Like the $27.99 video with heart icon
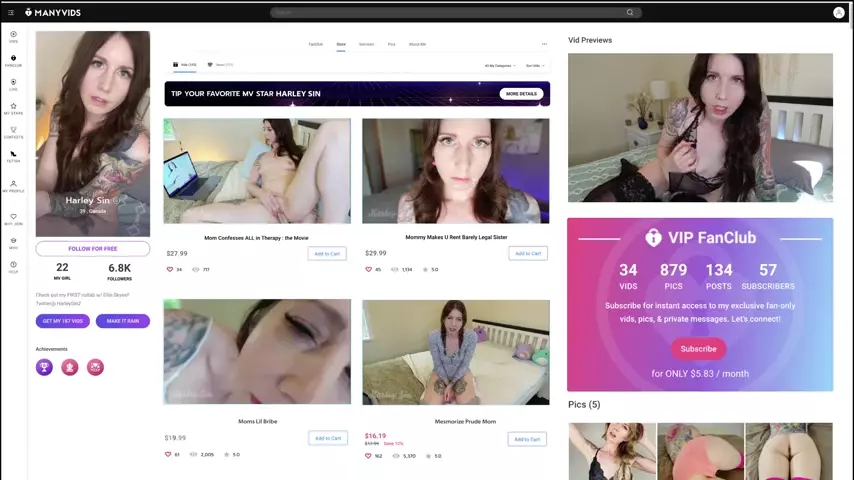The width and height of the screenshot is (854, 480). (x=170, y=269)
